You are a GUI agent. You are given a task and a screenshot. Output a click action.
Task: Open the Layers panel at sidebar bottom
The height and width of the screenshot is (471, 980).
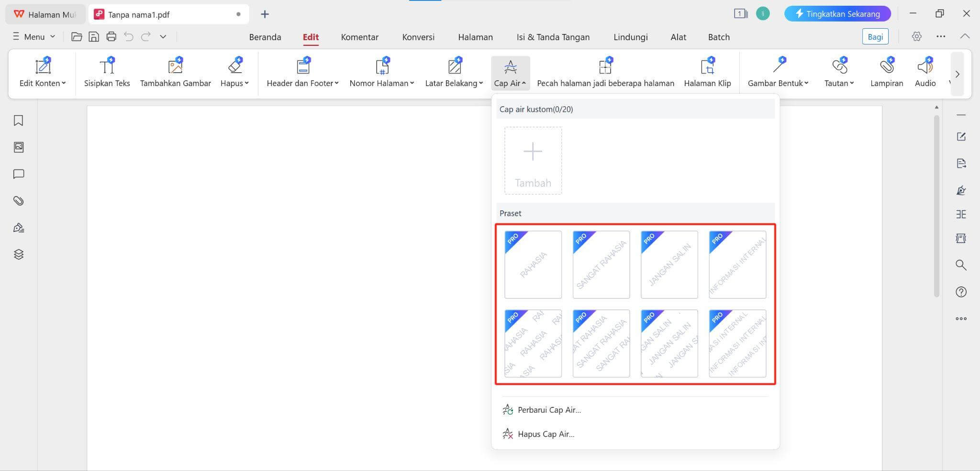coord(19,254)
